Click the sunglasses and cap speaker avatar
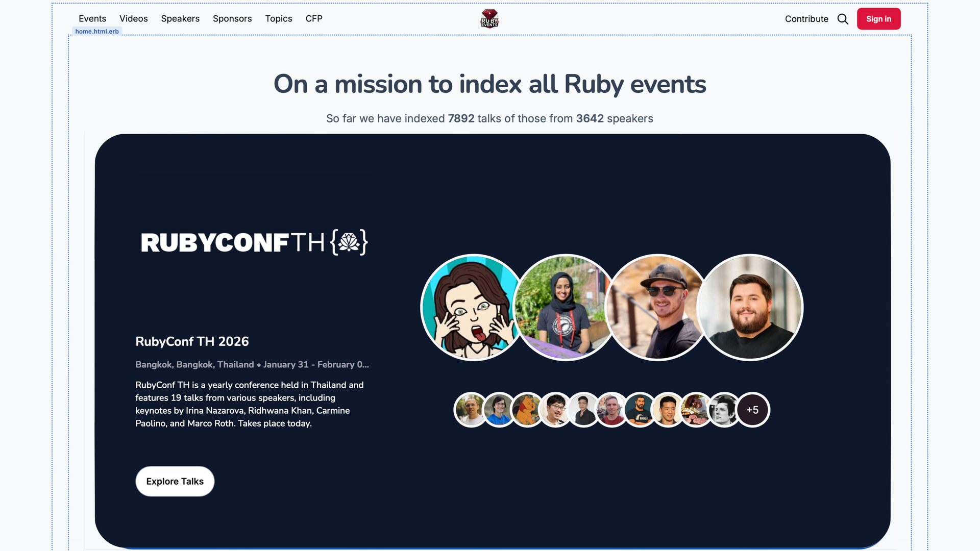The image size is (980, 551). [x=657, y=308]
